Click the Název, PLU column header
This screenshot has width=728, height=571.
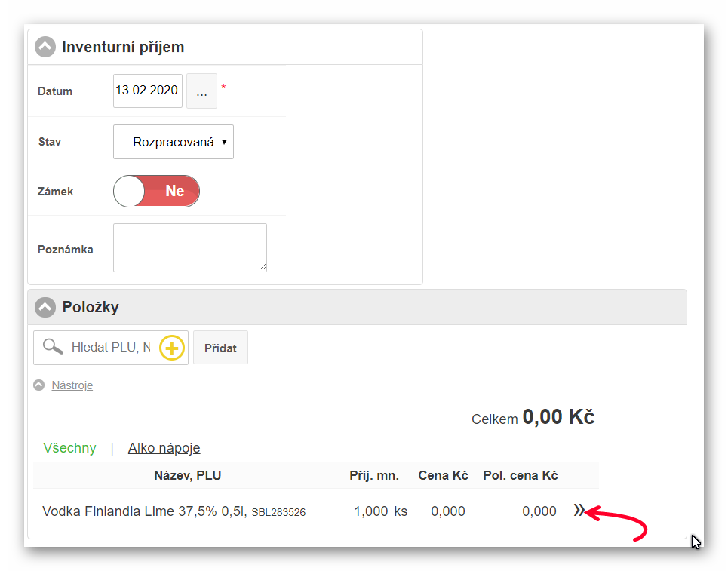click(x=187, y=475)
